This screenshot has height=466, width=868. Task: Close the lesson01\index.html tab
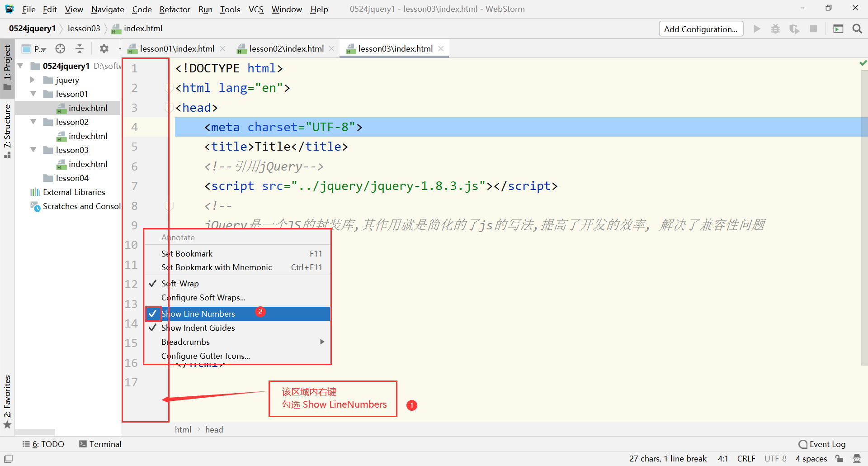pos(222,48)
